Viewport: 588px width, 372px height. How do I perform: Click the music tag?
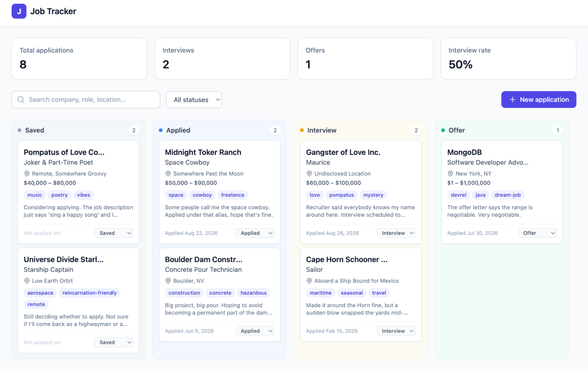[x=35, y=195]
